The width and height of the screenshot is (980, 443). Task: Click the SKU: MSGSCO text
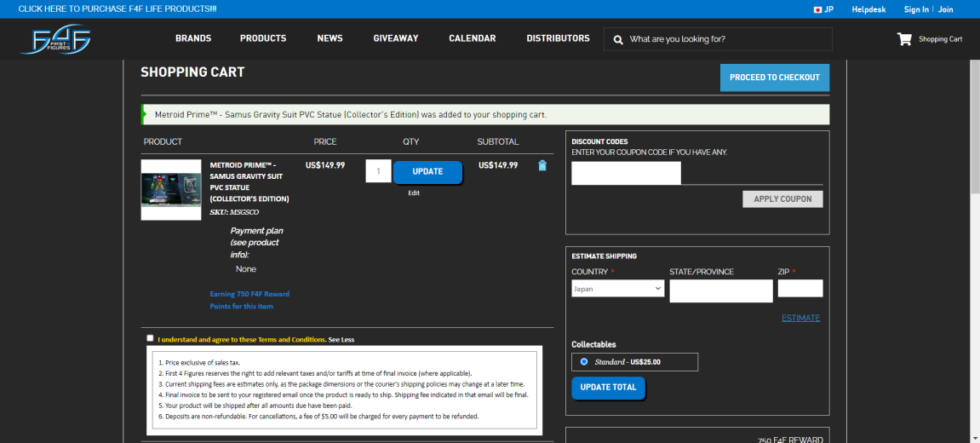pos(234,212)
